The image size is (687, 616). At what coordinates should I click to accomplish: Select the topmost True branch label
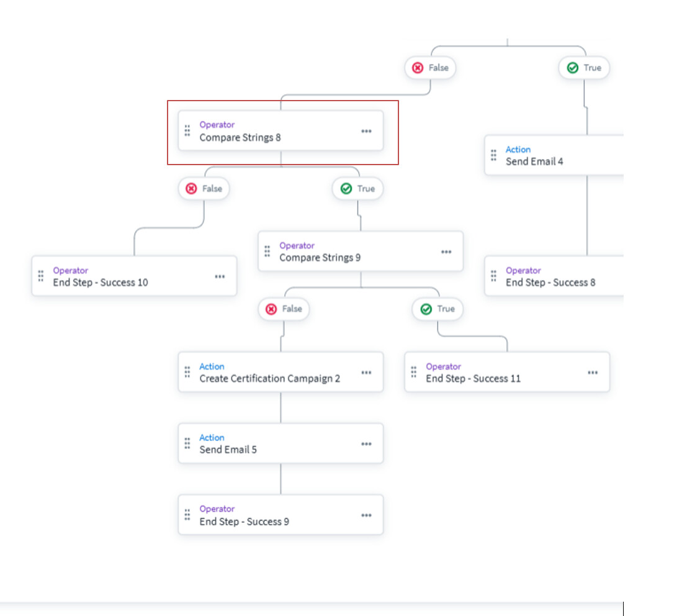584,68
